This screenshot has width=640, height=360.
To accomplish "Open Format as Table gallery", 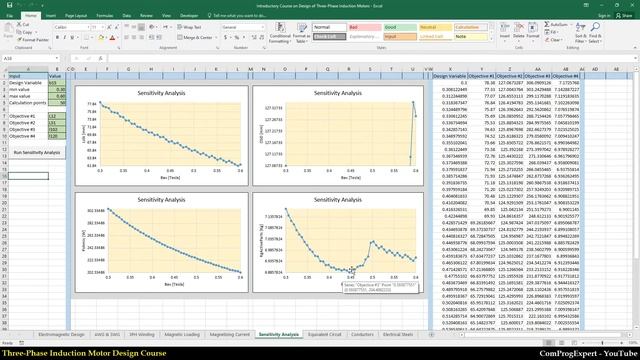I will (x=302, y=33).
